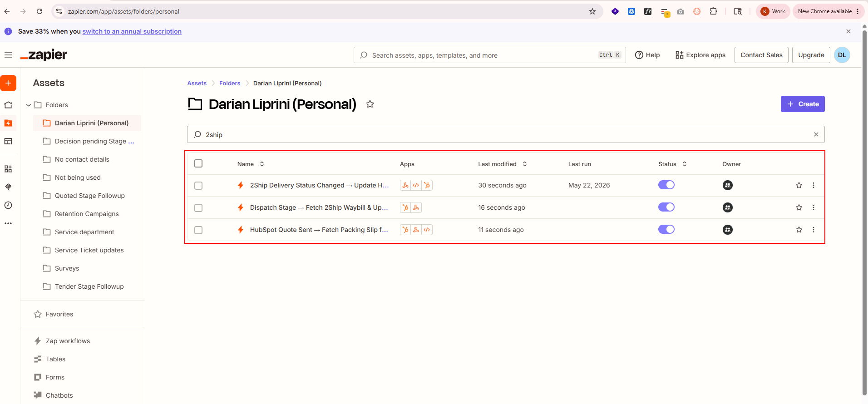
Task: Favorite the Darian Liprini (Personal) folder star
Action: (x=370, y=104)
